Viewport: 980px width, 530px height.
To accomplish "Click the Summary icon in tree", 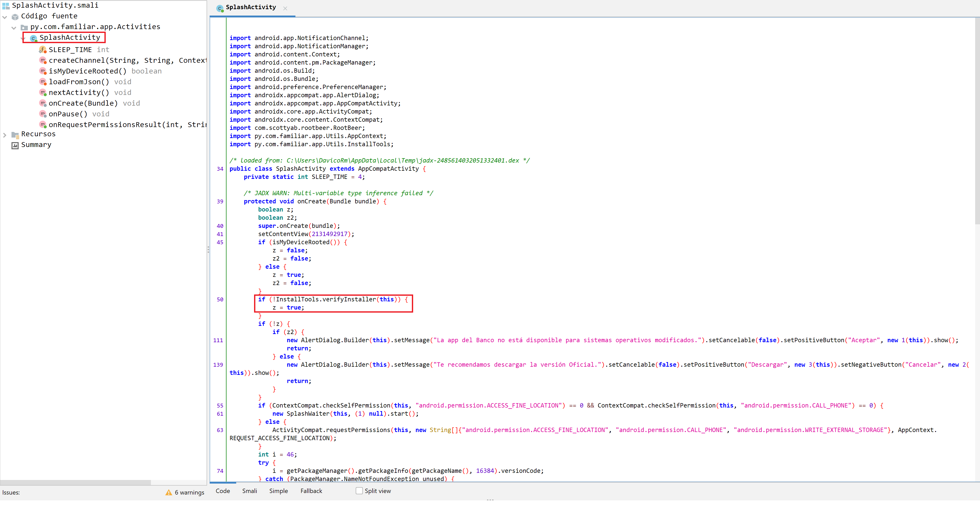I will coord(15,145).
